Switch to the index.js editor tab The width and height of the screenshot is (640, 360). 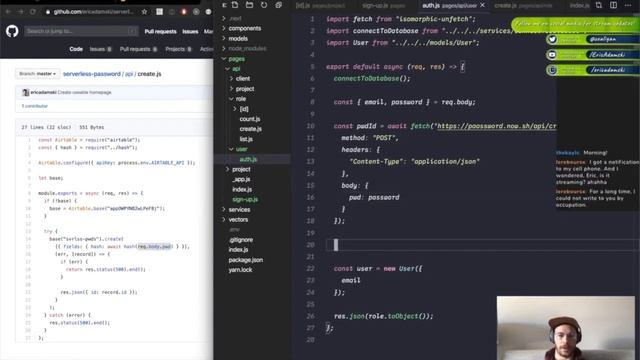click(x=580, y=5)
